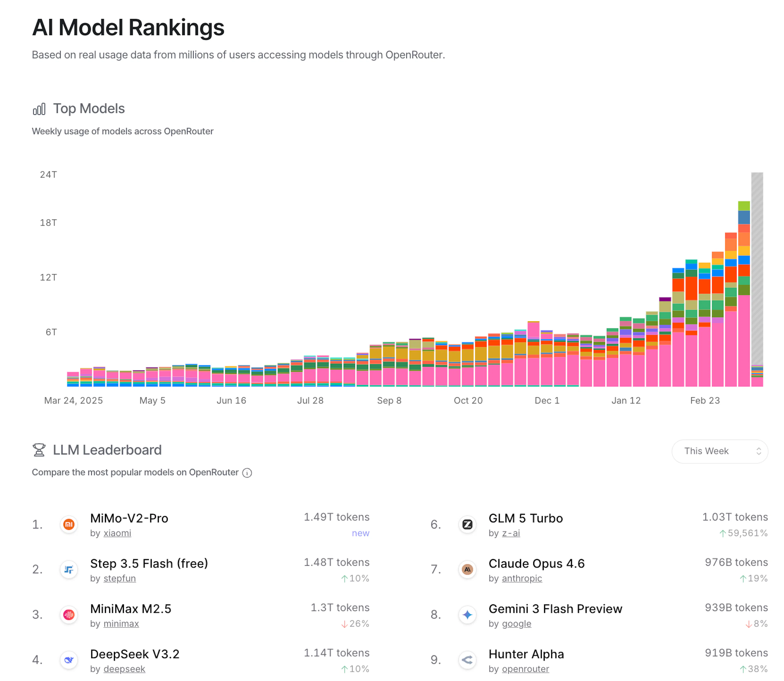Click the DeepSeek whale logo for DeepSeek V3.2
The height and width of the screenshot is (681, 784).
point(69,660)
